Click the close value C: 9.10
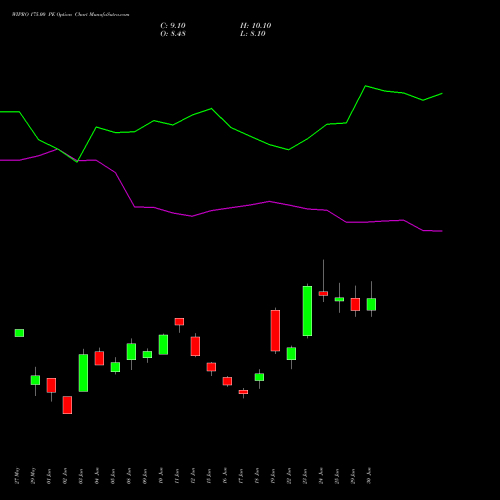Screen dimensions: 500x500 [173, 26]
